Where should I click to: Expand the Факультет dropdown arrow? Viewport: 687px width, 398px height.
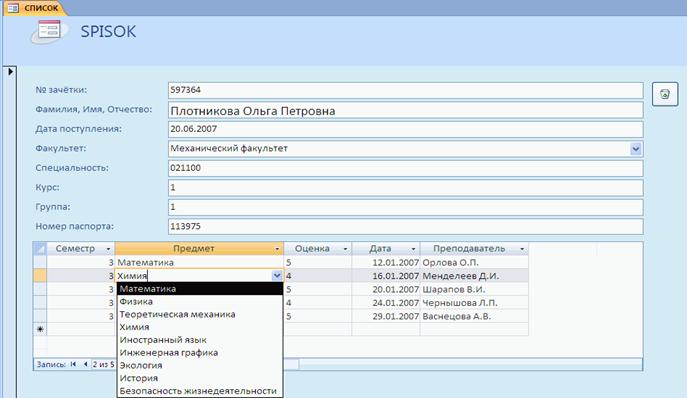[636, 149]
